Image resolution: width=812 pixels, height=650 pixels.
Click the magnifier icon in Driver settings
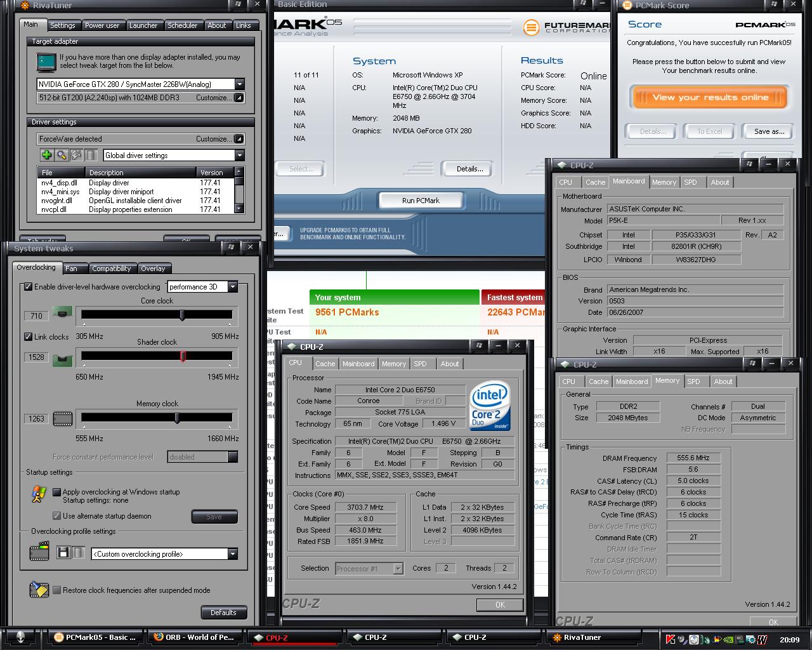(x=62, y=155)
